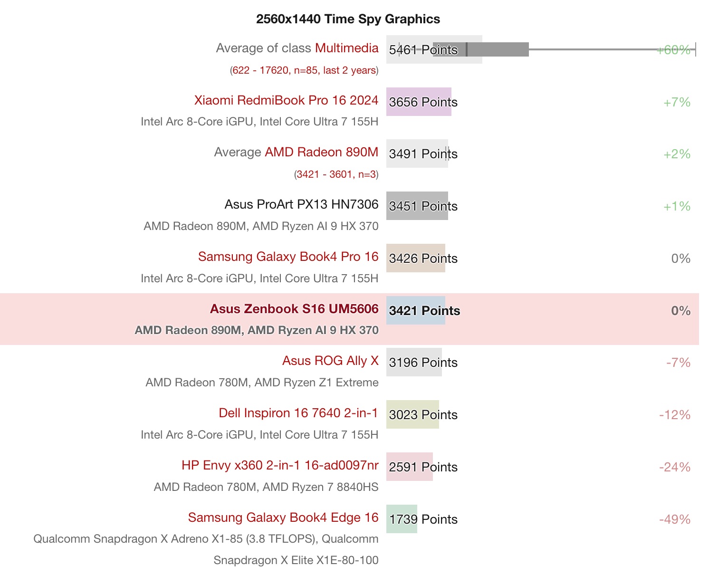This screenshot has width=728, height=575.
Task: Open the Multimedia class link
Action: point(346,48)
